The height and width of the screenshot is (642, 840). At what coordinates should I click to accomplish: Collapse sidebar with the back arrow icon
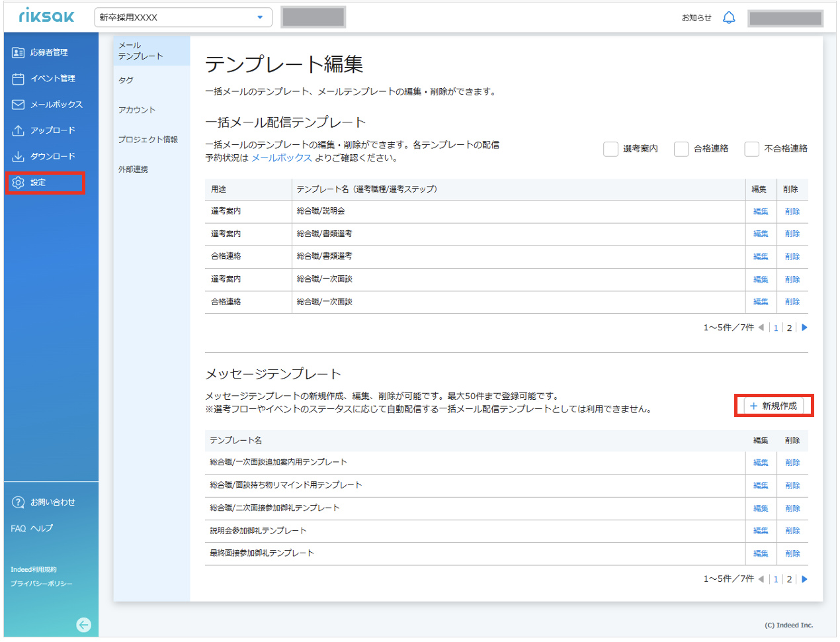[x=84, y=625]
